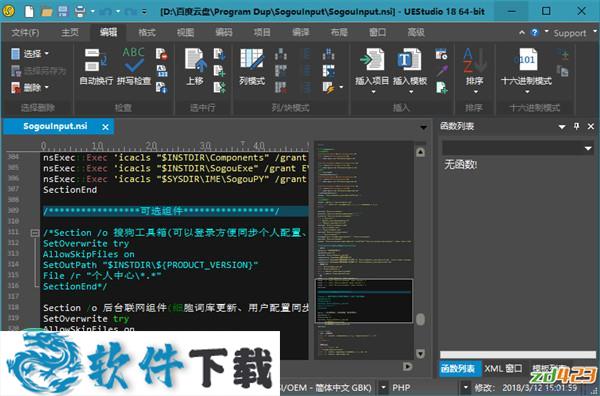Save the file with the floppy-disk icon
The height and width of the screenshot is (396, 600).
63,11
